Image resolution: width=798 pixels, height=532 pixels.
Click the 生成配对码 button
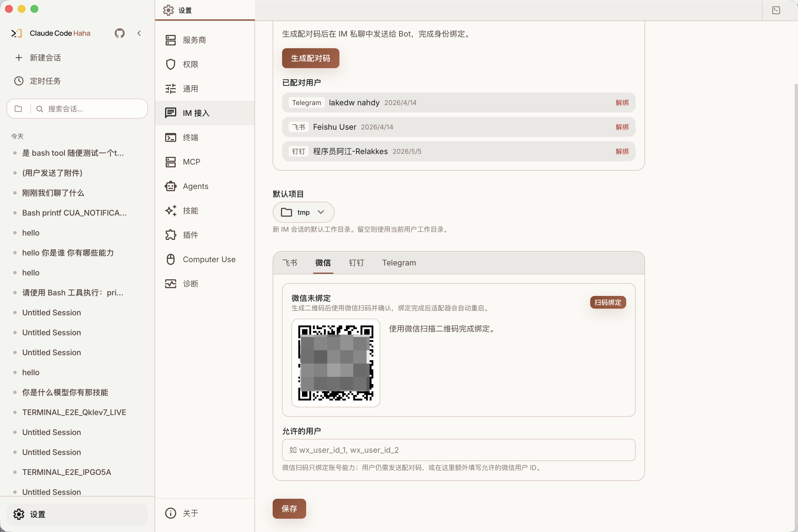(x=310, y=58)
